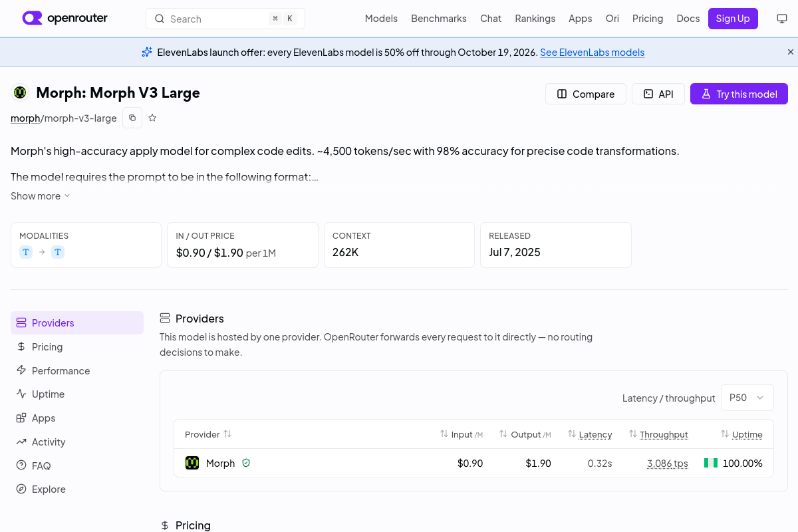Viewport: 798px width, 532px height.
Task: Follow the See ElevenLabs models link
Action: [592, 53]
